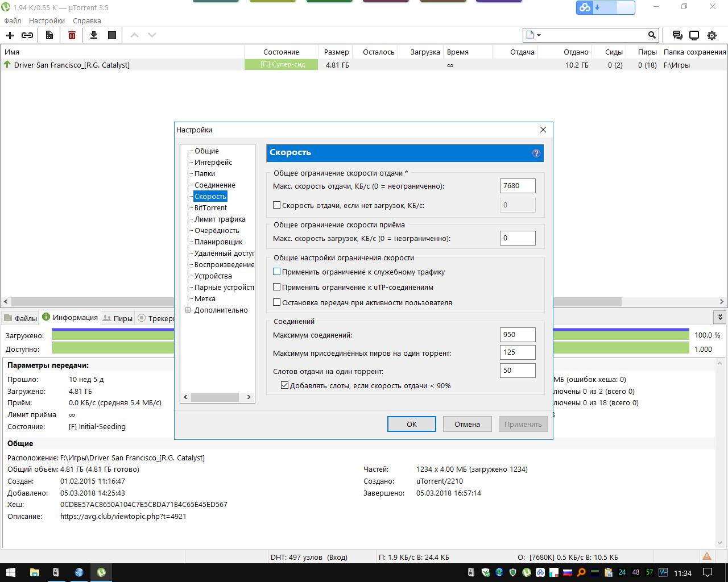Open the Файл menu
728x582 pixels.
[x=13, y=20]
